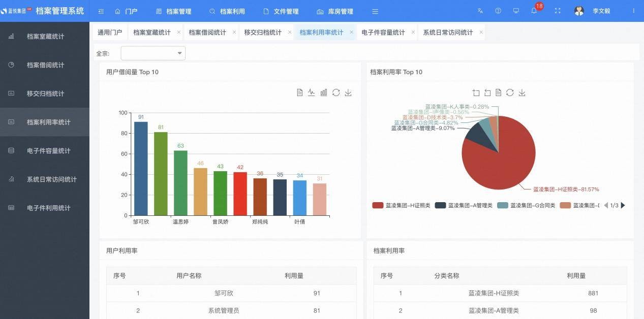The height and width of the screenshot is (319, 644).
Task: Download the user borrowing chart image
Action: [x=348, y=92]
